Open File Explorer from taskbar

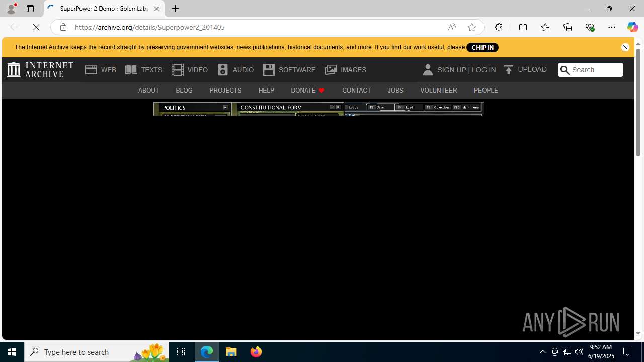click(231, 352)
